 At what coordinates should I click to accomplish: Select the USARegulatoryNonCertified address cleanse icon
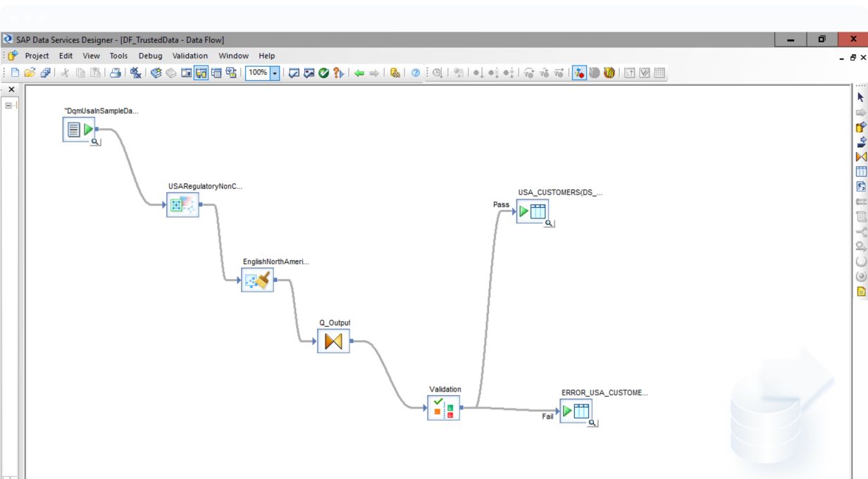coord(182,205)
